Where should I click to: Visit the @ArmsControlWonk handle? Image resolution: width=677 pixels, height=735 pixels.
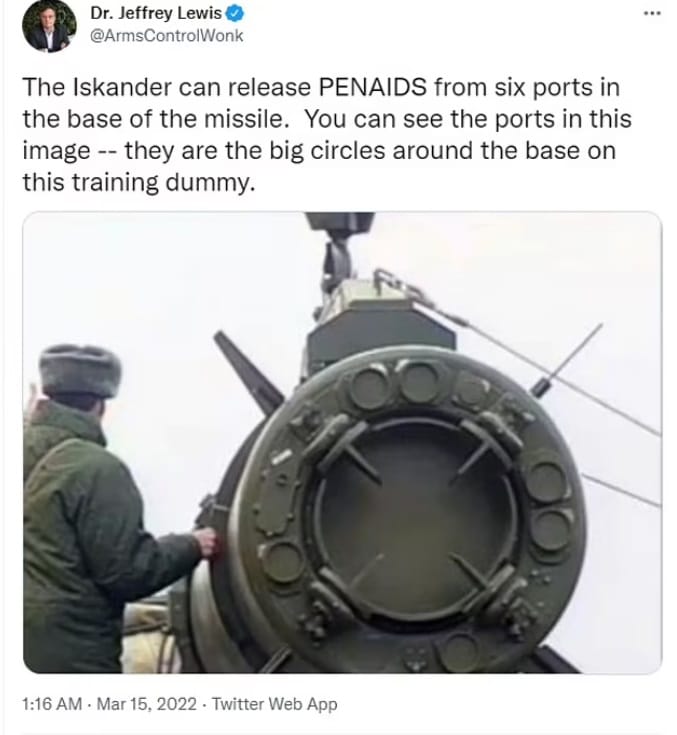[x=166, y=36]
